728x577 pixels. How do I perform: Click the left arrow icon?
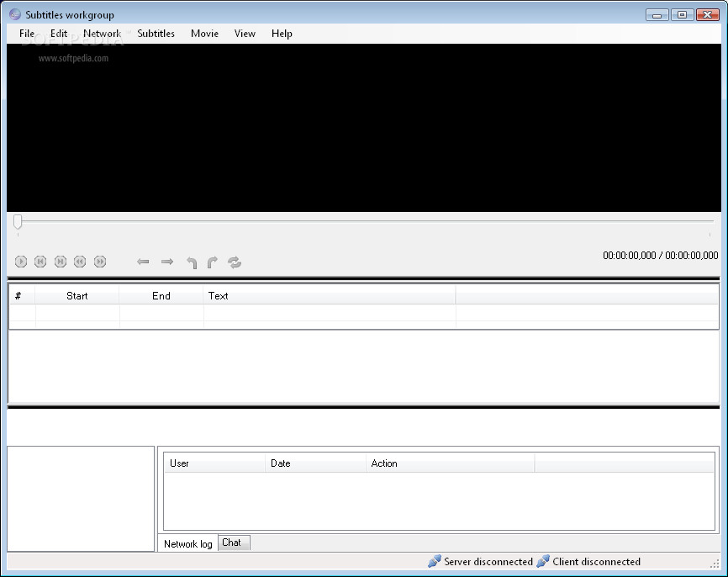coord(143,262)
